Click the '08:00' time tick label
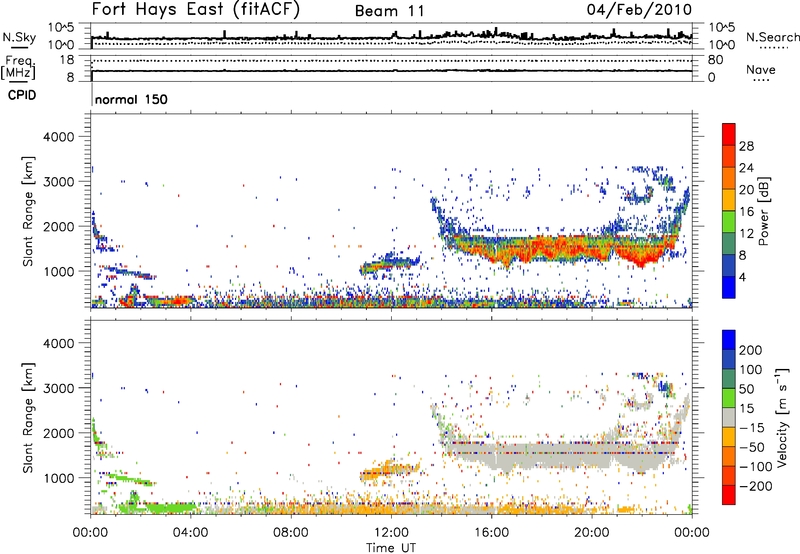Screen dimensions: 800x554 [291, 533]
